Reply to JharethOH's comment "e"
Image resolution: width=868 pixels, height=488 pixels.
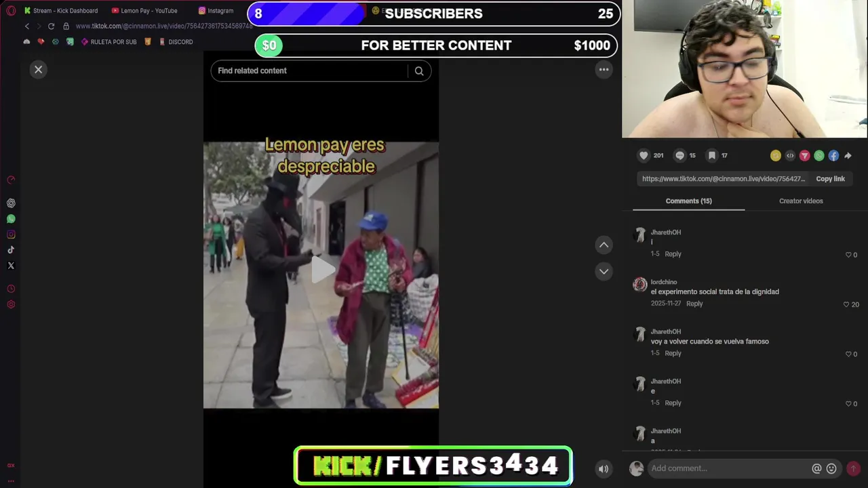pos(673,403)
